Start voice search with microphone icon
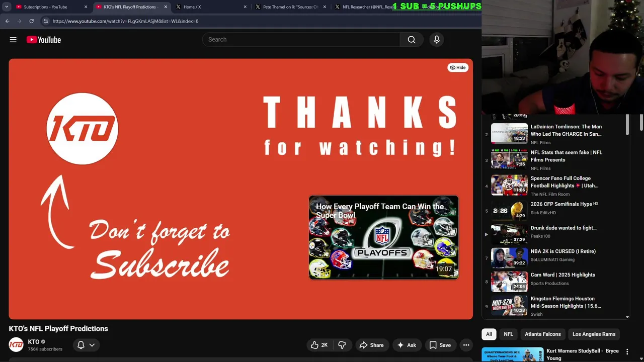This screenshot has width=644, height=362. [437, 40]
